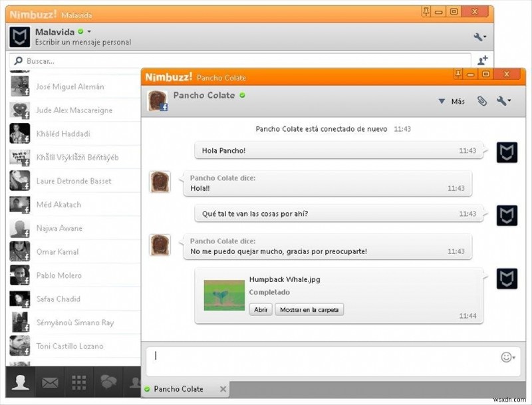The height and width of the screenshot is (405, 532).
Task: Open the wrench menu in Pancho Colate chat
Action: point(503,100)
